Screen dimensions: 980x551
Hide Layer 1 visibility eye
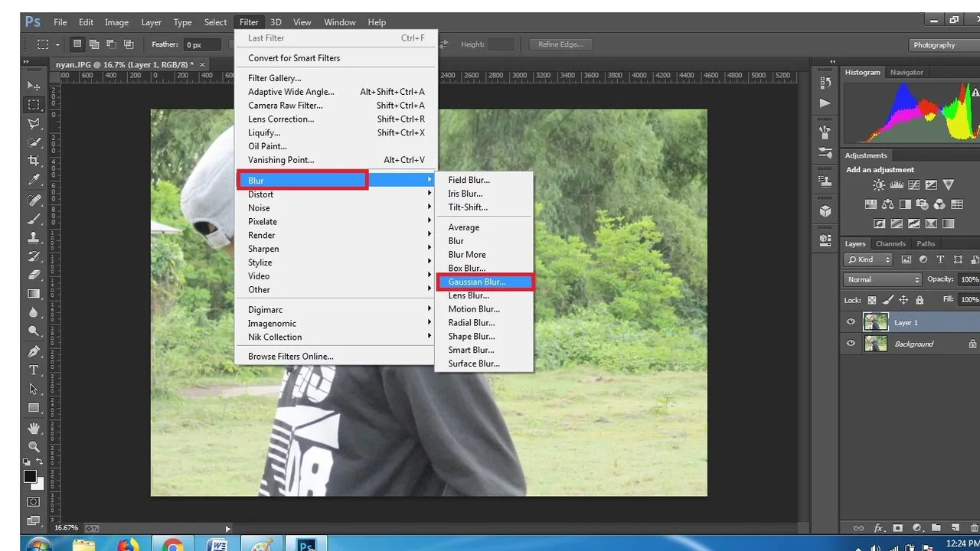coord(851,322)
